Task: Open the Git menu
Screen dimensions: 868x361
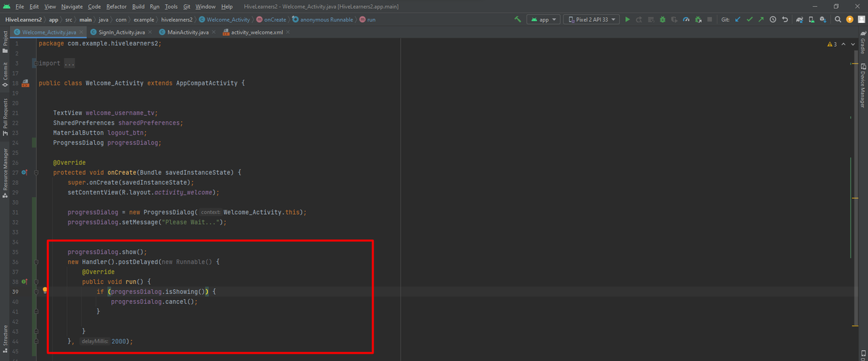Action: point(186,6)
